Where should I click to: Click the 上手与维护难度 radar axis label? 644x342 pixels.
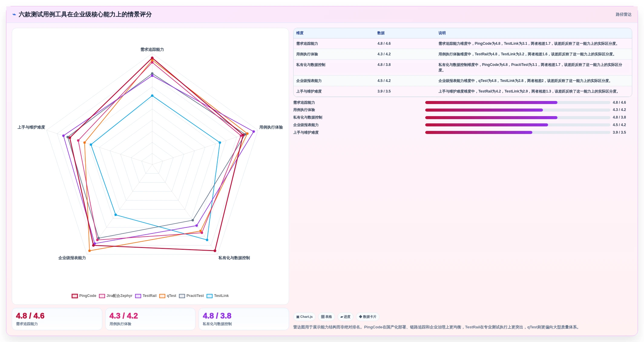[31, 127]
